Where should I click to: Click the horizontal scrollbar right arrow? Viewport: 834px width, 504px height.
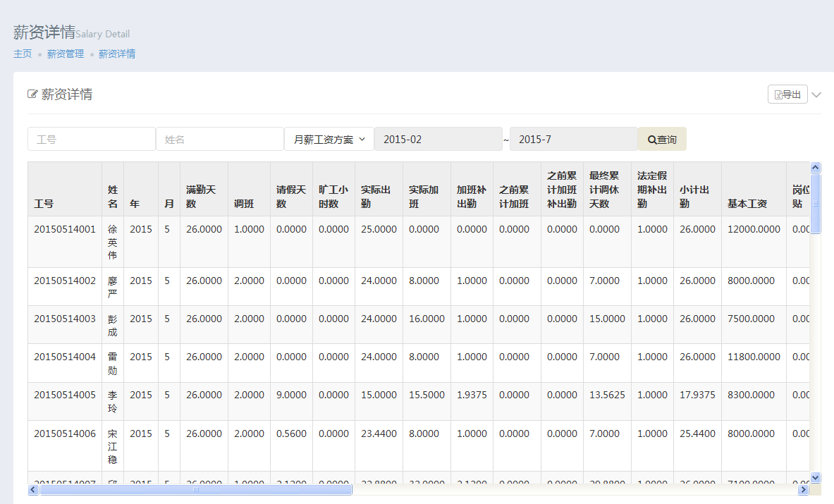[804, 490]
